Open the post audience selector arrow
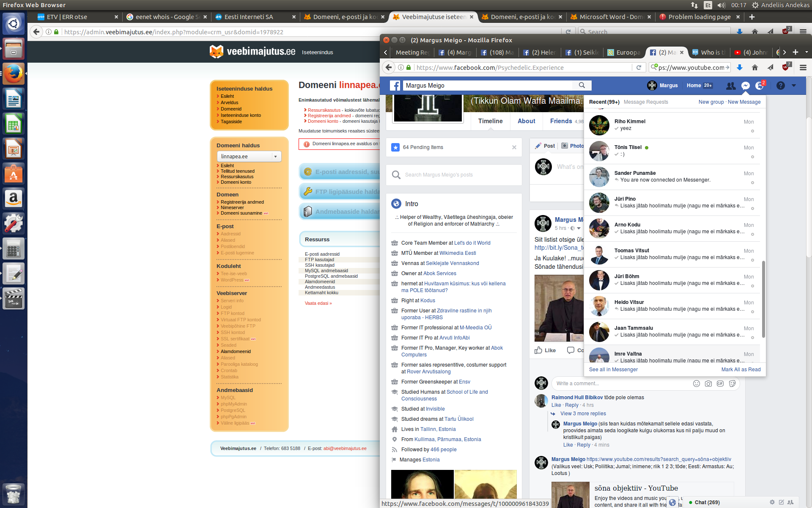Screen dimensions: 812x508 579,228
